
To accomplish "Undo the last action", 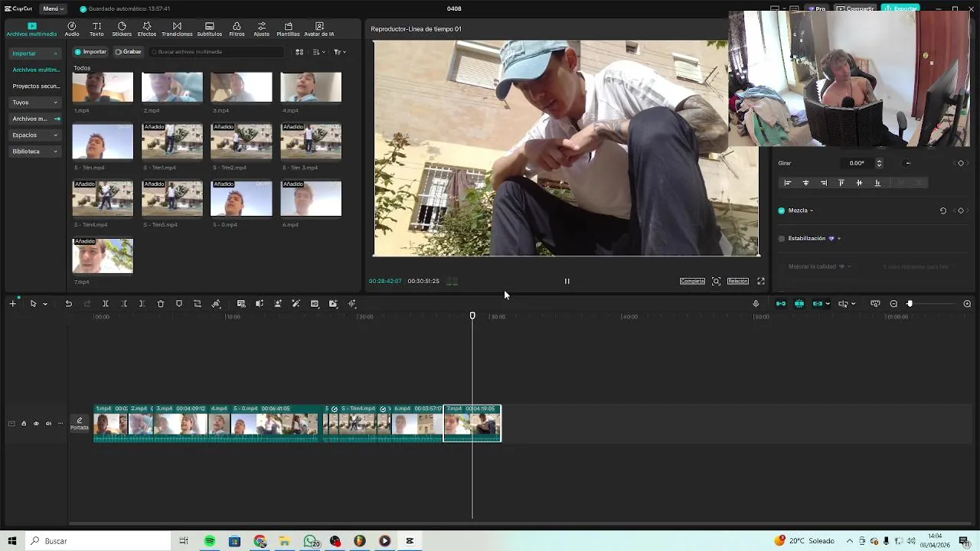I will pyautogui.click(x=68, y=304).
